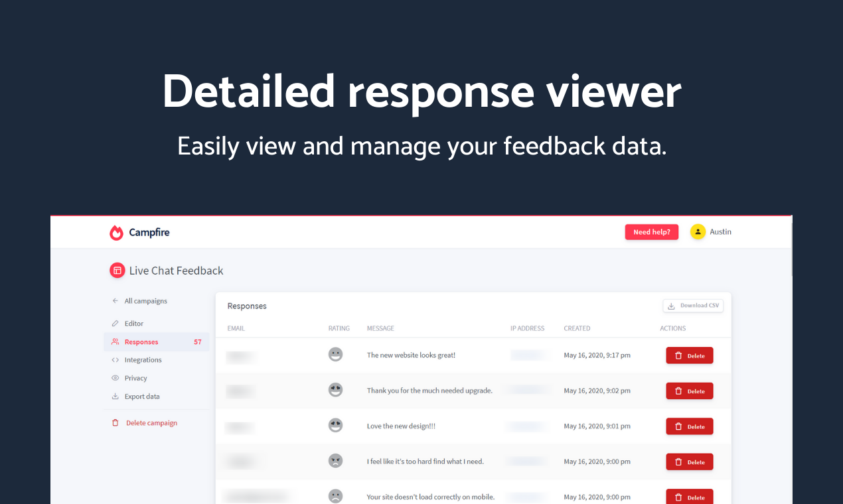843x504 pixels.
Task: Click the Need help? button
Action: (x=652, y=232)
